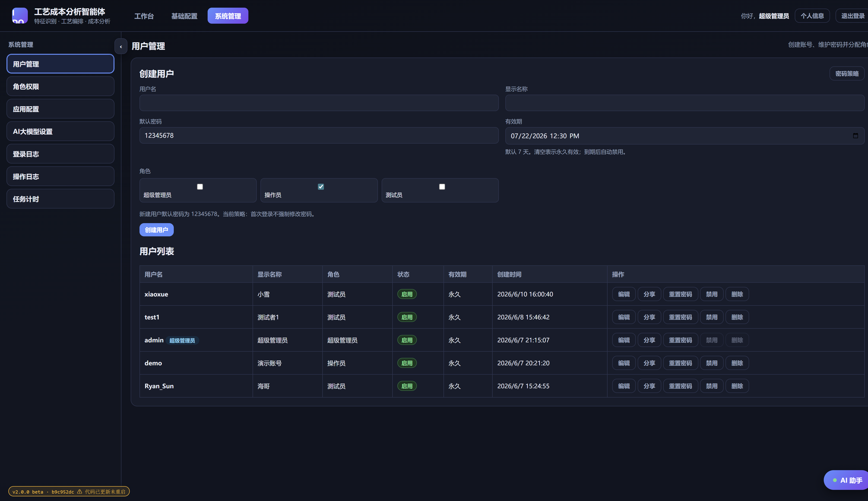The width and height of the screenshot is (868, 501).
Task: Open 应用配置 in the sidebar
Action: [60, 109]
